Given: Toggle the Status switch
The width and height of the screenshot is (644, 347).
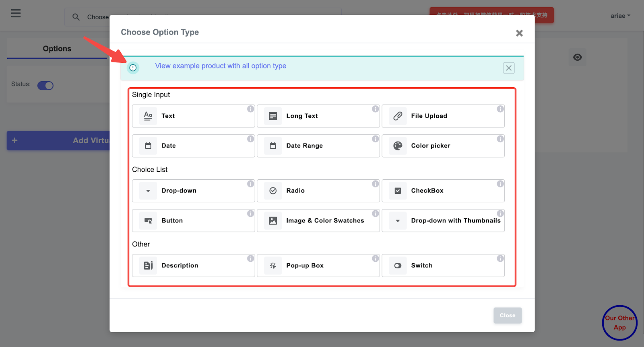Looking at the screenshot, I should coord(45,86).
